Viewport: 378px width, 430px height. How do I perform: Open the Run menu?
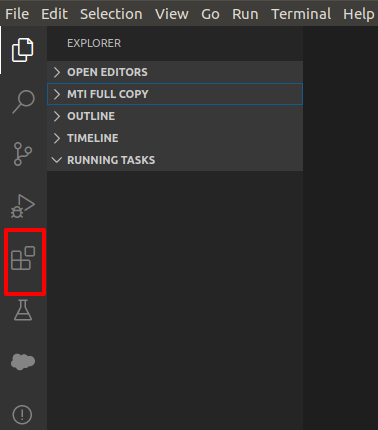coord(245,14)
